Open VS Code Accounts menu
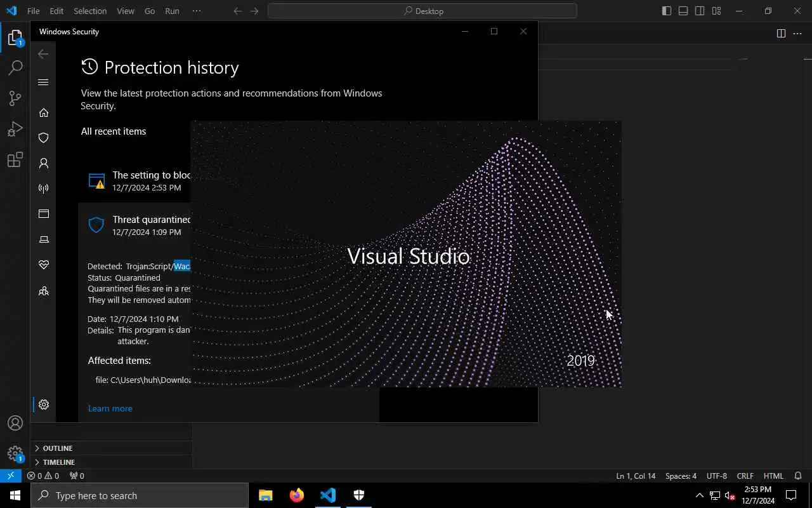Screen dimensions: 812x508 click(15, 423)
